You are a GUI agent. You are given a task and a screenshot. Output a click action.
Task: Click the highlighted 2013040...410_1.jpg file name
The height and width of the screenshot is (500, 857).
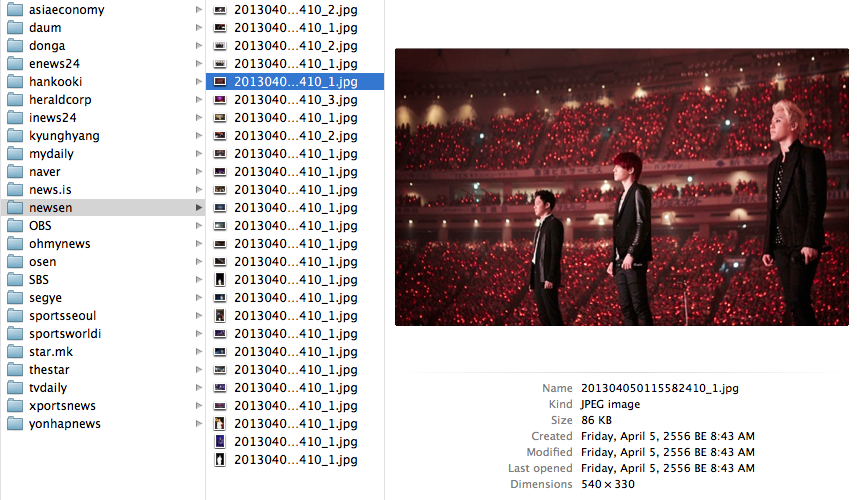click(296, 82)
